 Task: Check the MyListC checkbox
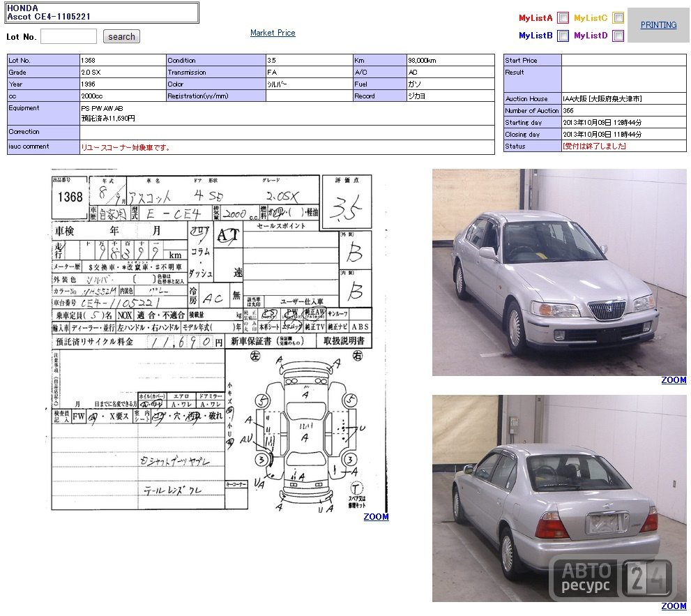tap(618, 17)
